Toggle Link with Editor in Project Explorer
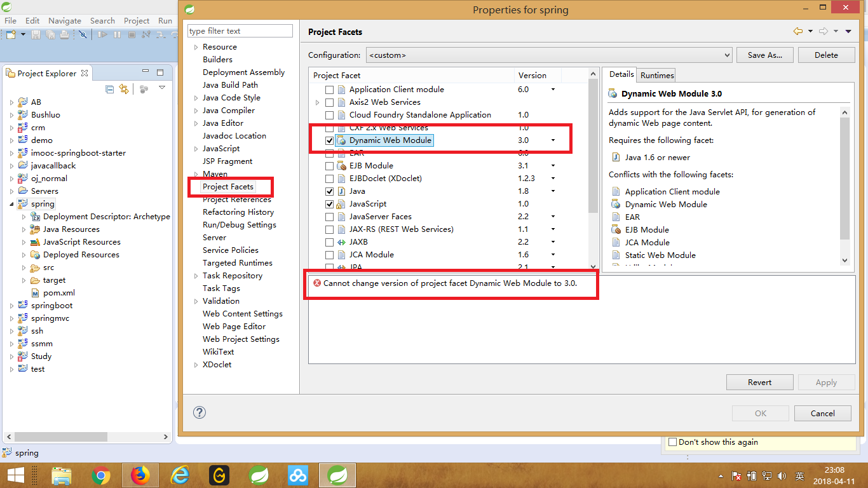Viewport: 868px width, 488px height. pos(124,89)
